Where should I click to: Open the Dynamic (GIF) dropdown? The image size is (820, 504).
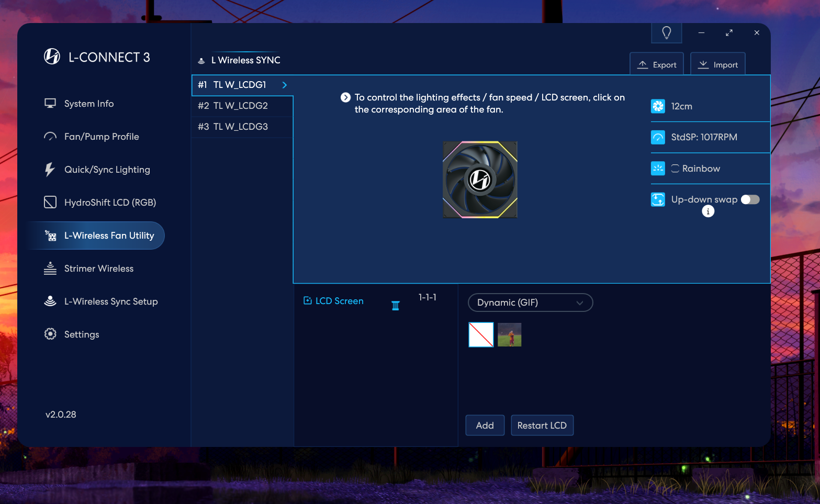coord(530,303)
